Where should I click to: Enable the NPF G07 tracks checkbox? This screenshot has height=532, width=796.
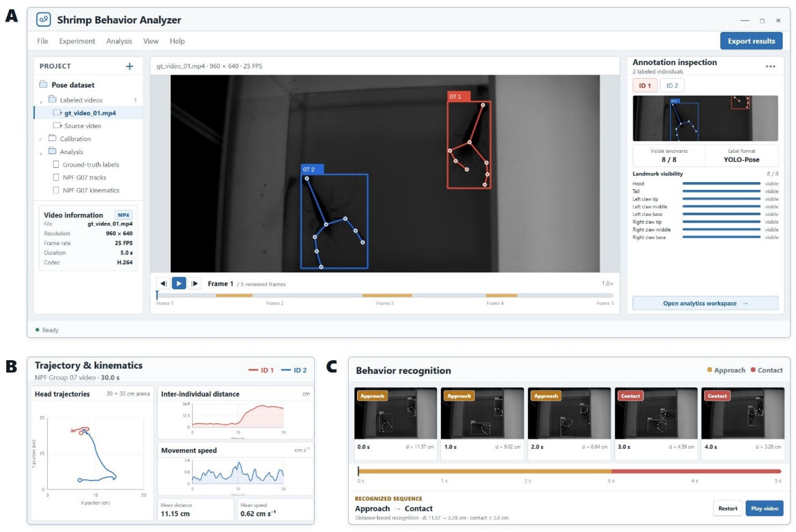point(56,178)
